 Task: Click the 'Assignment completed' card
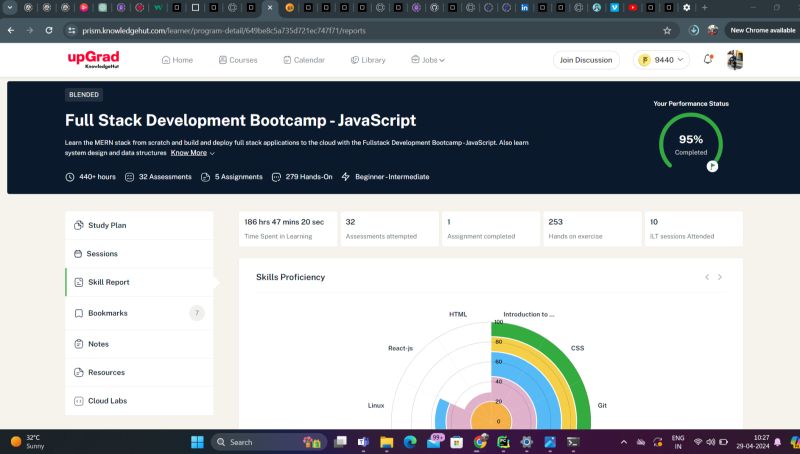click(x=491, y=229)
